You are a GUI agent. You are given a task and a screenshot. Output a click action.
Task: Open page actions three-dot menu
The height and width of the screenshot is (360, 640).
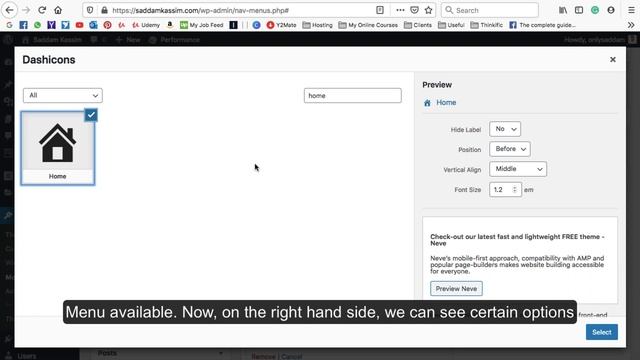[x=400, y=10]
